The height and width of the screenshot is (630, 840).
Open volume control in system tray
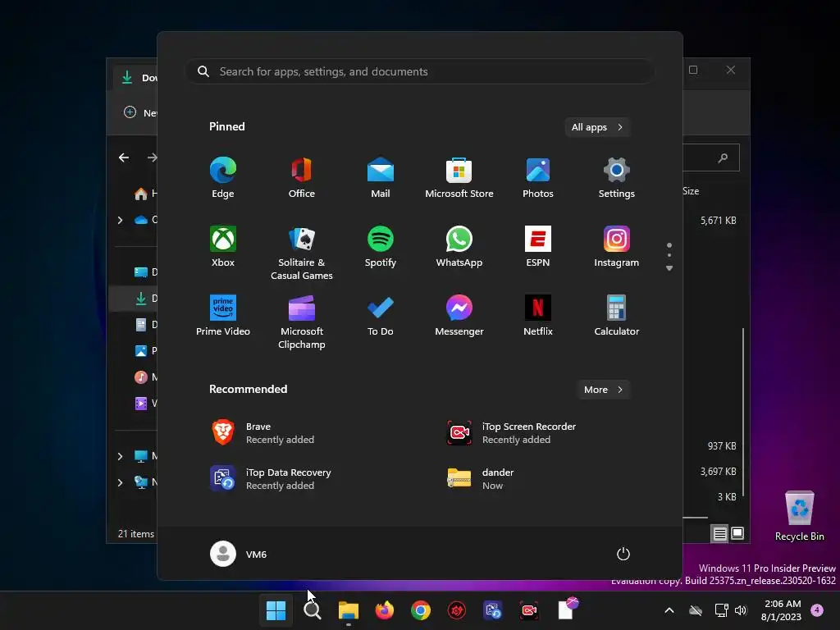pos(741,610)
